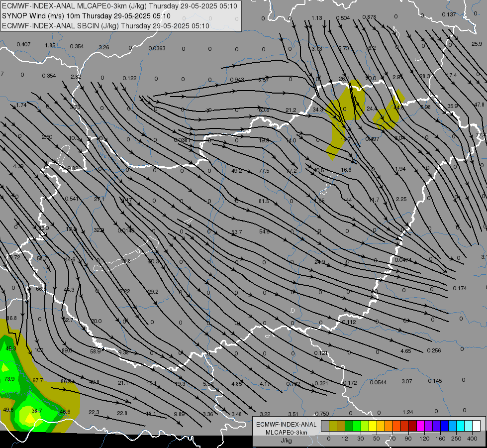Click the map value 1.85
Screen dimensions: 487x448
[50, 45]
